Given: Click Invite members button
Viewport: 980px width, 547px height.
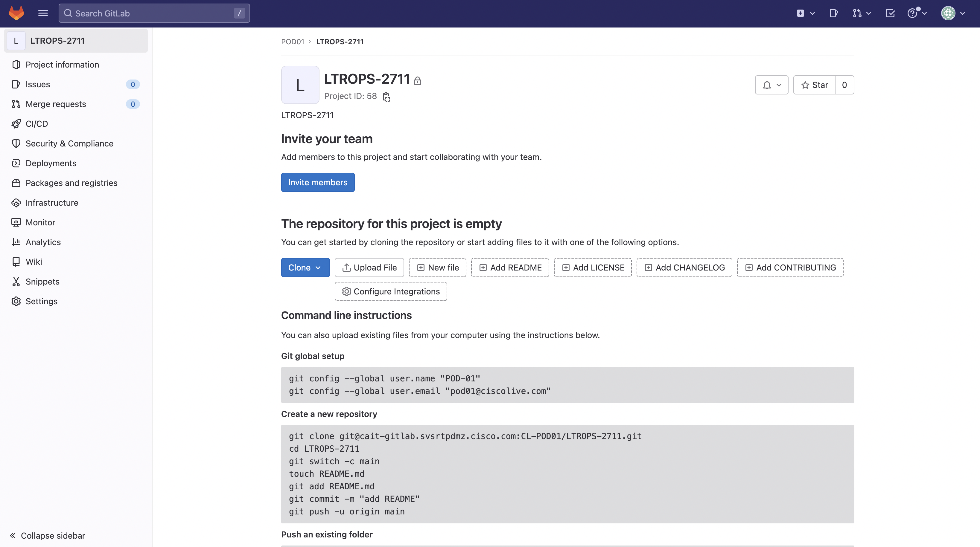Looking at the screenshot, I should (x=318, y=182).
